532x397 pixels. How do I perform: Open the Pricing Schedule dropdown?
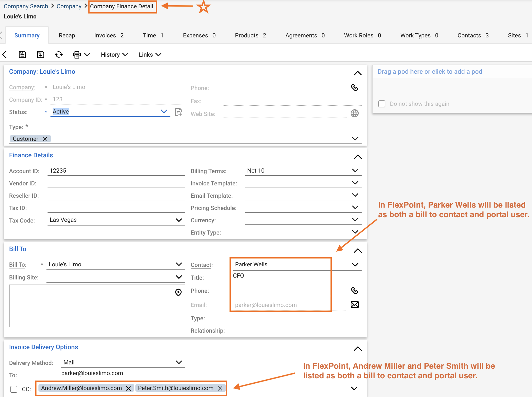(355, 207)
